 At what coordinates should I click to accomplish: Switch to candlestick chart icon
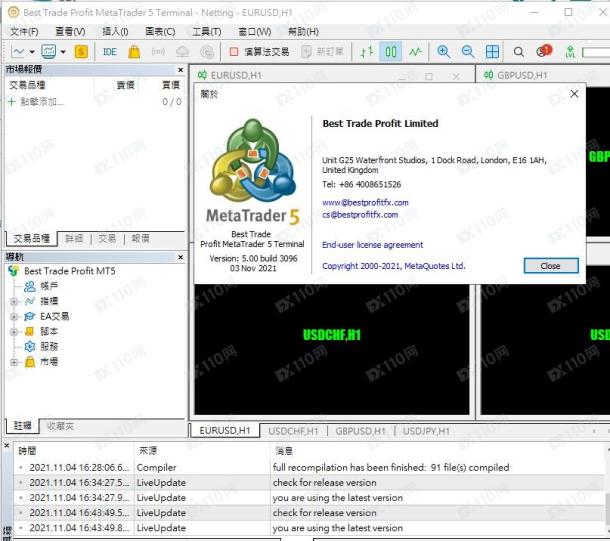390,52
